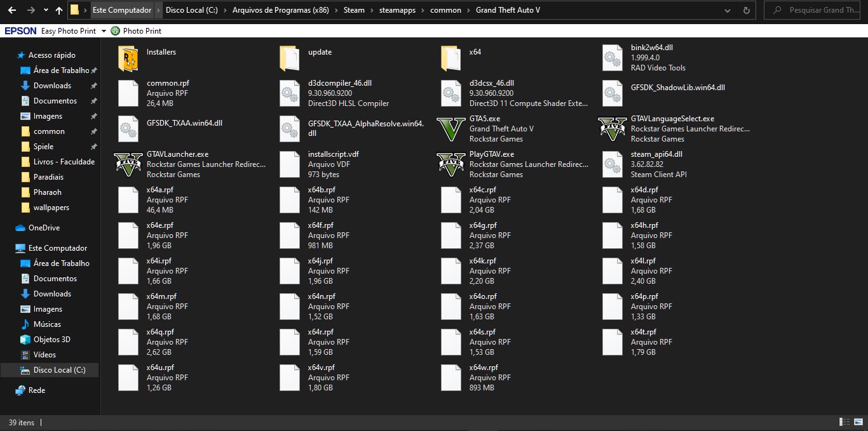Select the GFSDK_ShadowLib.win64.dll icon
This screenshot has height=431, width=868.
click(613, 93)
